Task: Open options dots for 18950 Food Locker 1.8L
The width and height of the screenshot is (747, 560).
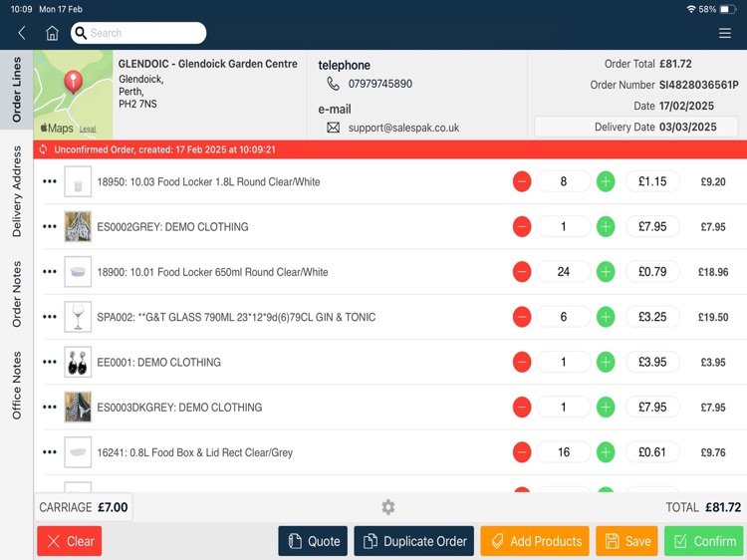Action: click(x=50, y=181)
